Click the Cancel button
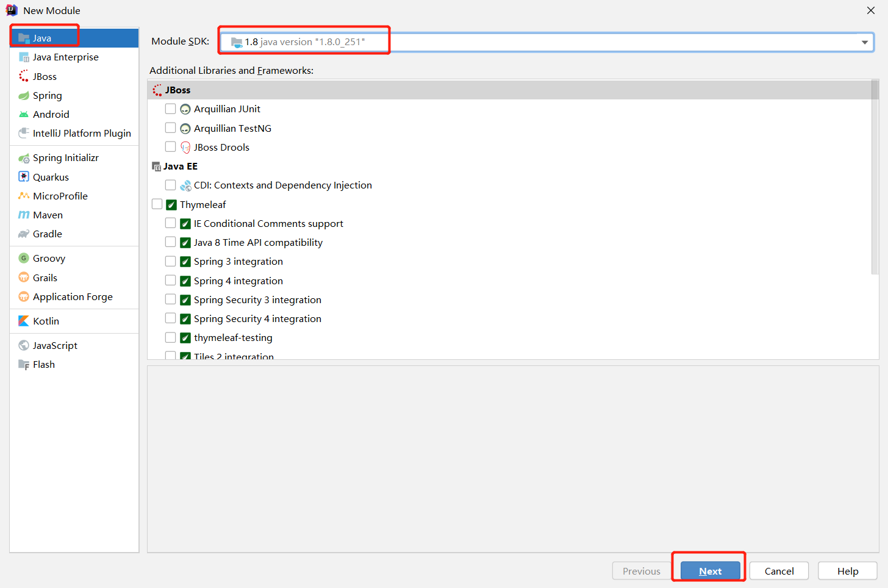Screen dimensions: 888x588 coord(779,571)
